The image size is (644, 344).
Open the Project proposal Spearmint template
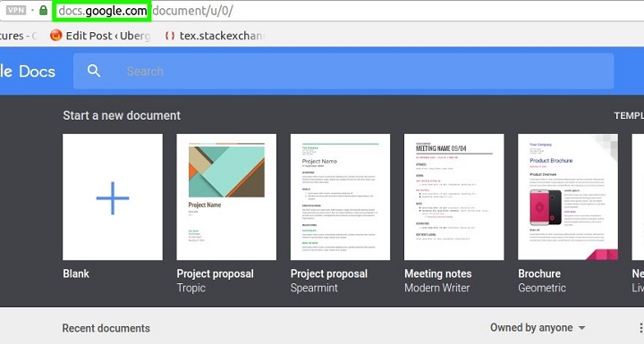(x=340, y=197)
